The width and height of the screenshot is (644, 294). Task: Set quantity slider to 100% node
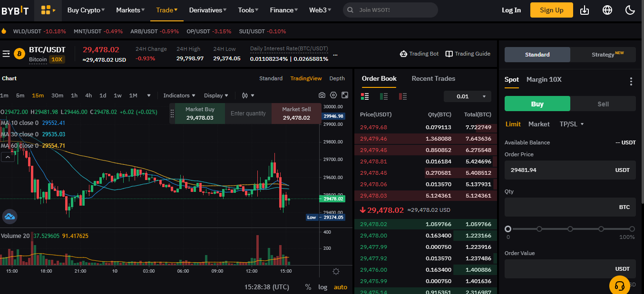click(632, 229)
